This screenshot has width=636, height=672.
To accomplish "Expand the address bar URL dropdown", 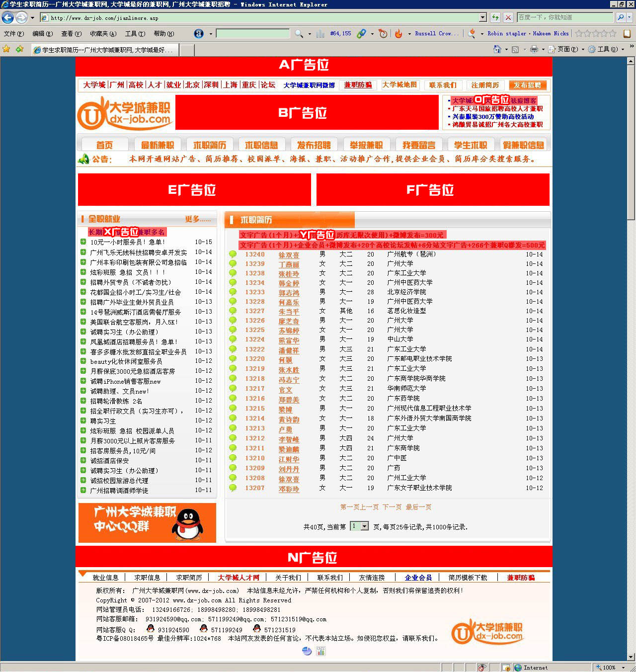I will click(x=482, y=17).
